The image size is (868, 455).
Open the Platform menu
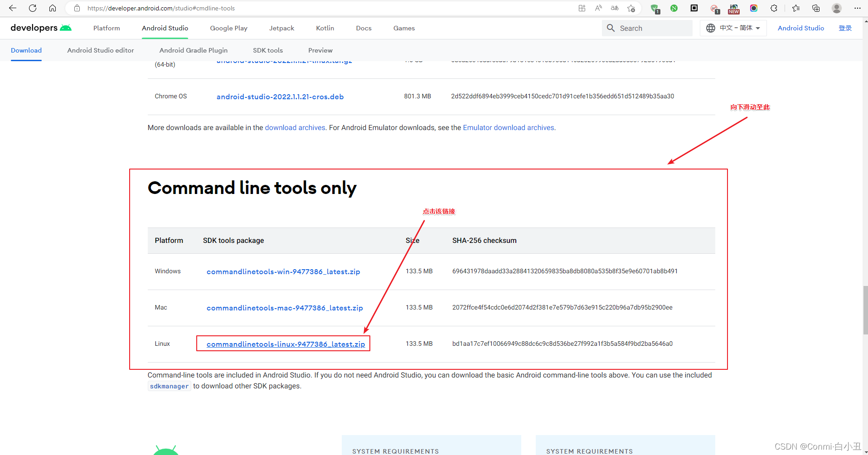(x=107, y=28)
